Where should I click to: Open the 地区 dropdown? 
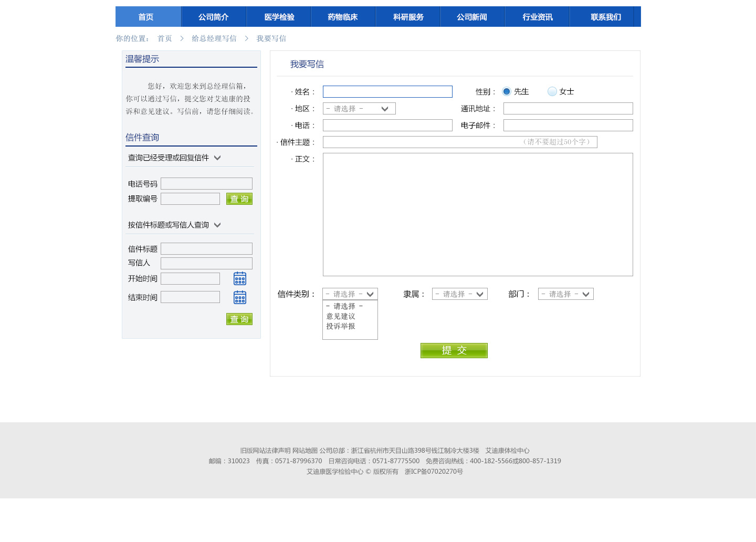coord(359,108)
